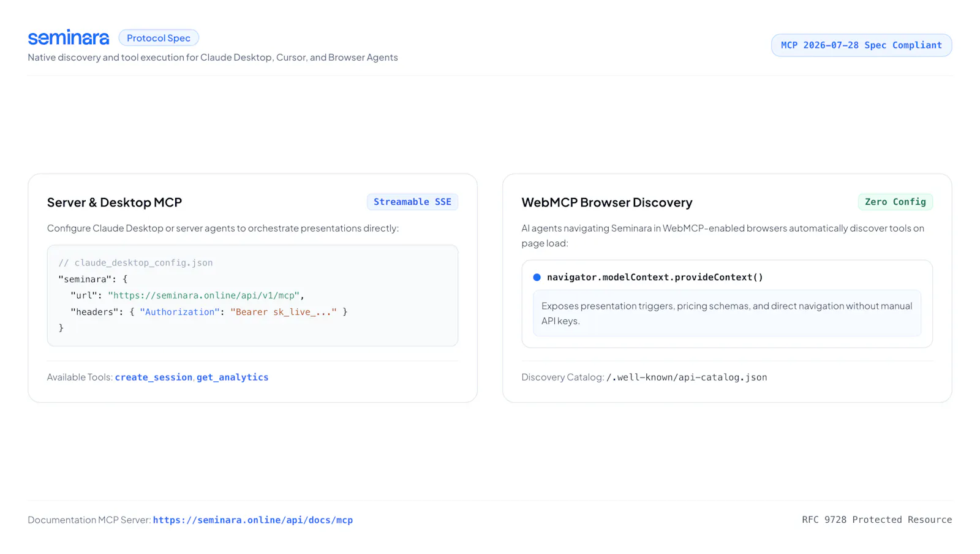Click the Server & Desktop MCP heading
Image resolution: width=980 pixels, height=554 pixels.
coord(115,202)
